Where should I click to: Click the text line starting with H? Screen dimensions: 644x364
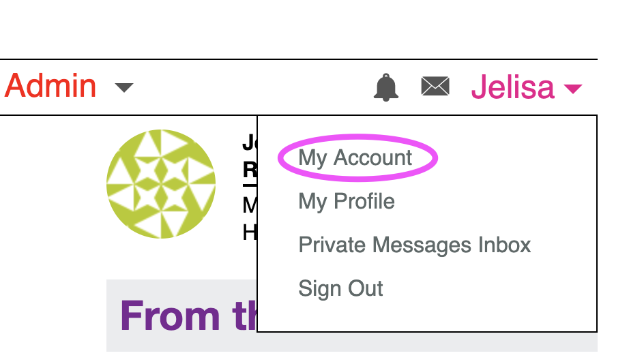[x=250, y=233]
